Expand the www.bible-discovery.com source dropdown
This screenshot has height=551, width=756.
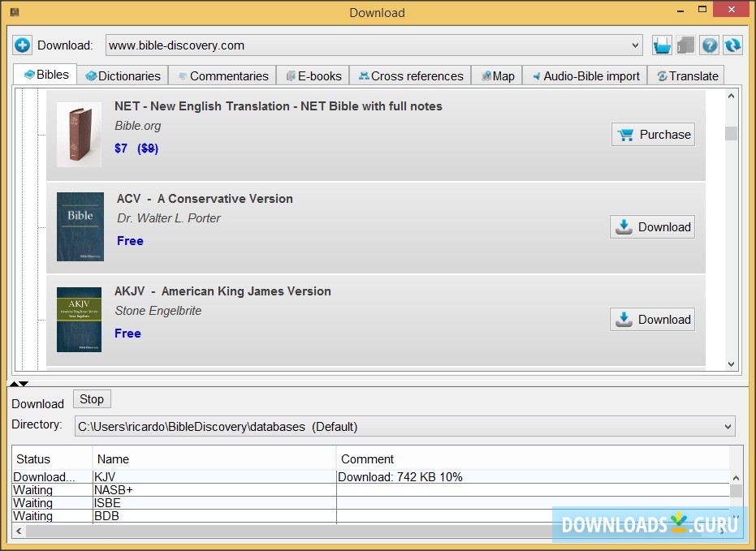tap(635, 45)
